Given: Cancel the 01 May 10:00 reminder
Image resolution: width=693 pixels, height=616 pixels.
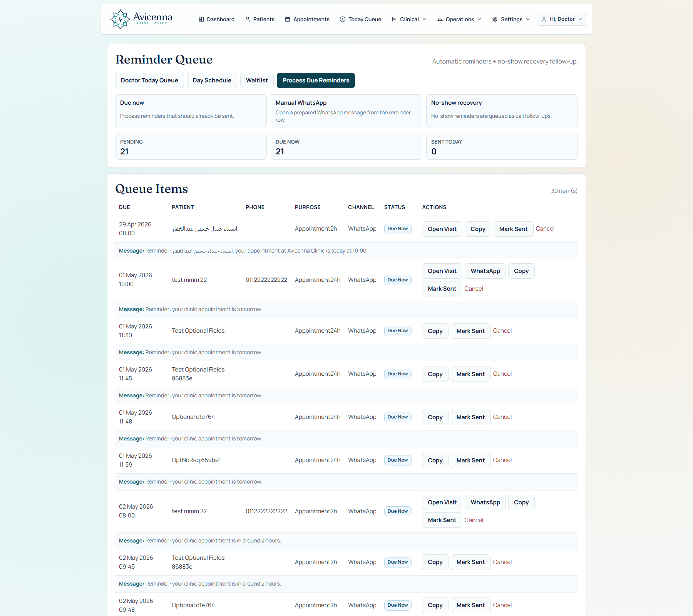Looking at the screenshot, I should (x=474, y=289).
